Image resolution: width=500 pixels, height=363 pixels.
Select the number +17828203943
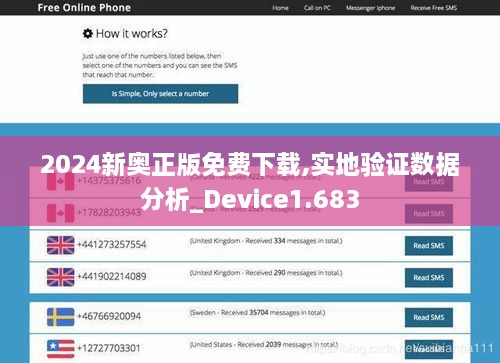tap(109, 213)
